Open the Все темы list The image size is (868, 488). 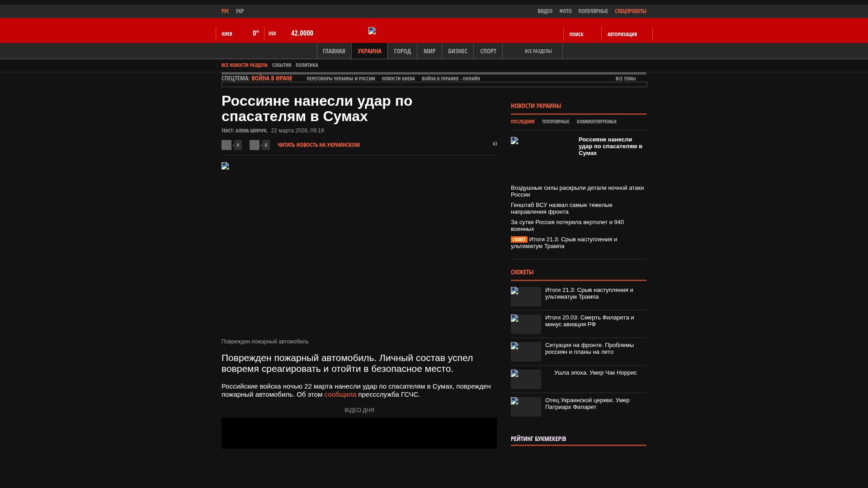pyautogui.click(x=625, y=79)
